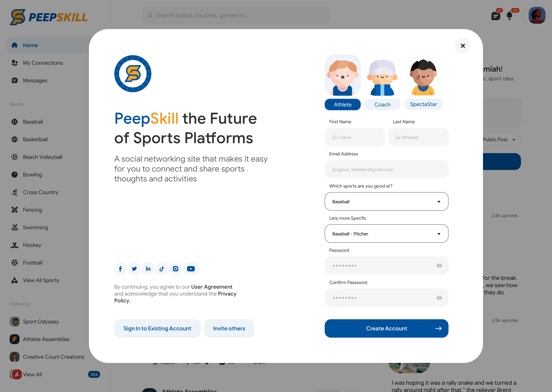This screenshot has width=552, height=392.
Task: Select the Athlete role tab
Action: coord(343,105)
